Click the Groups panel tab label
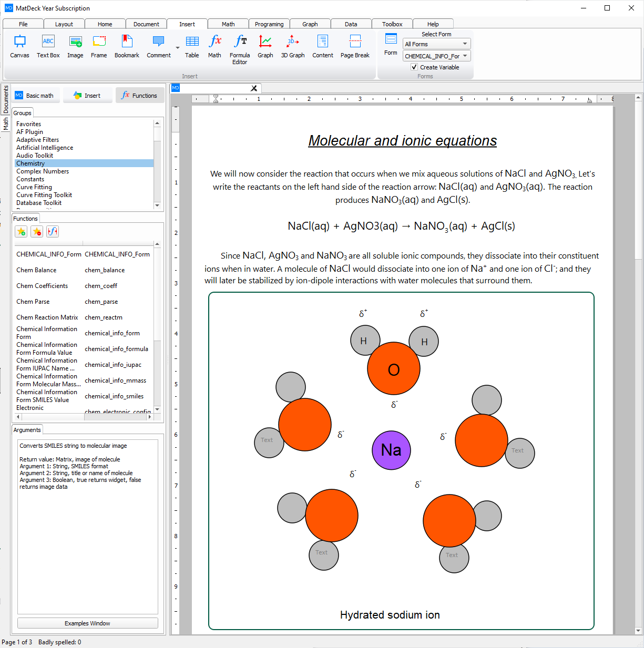The height and width of the screenshot is (648, 644). click(22, 113)
